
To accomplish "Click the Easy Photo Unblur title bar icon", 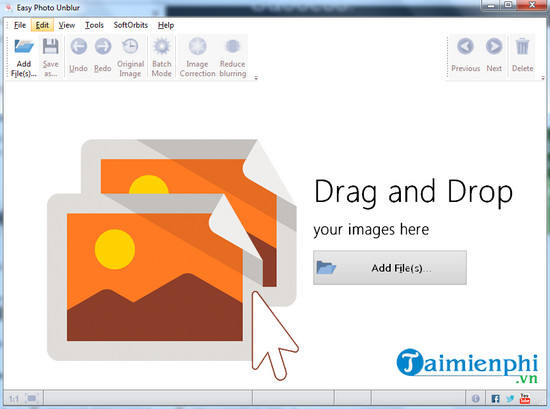I will [x=9, y=7].
